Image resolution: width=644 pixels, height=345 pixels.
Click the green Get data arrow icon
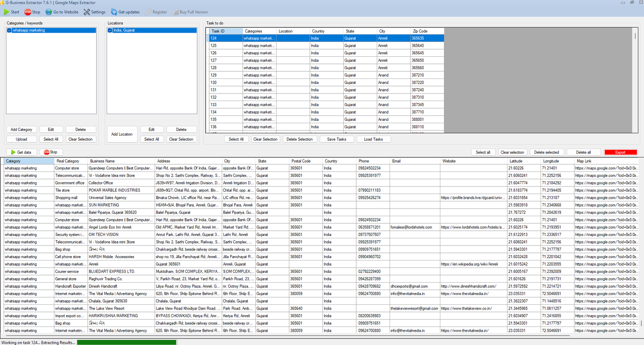coord(13,152)
